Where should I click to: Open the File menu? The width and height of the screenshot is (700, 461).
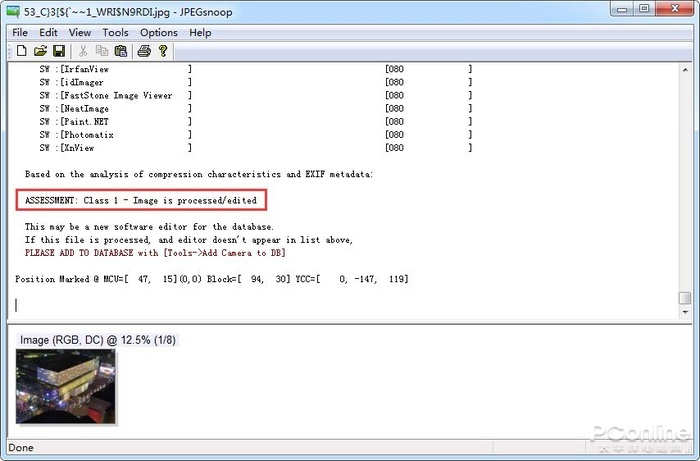[x=20, y=32]
